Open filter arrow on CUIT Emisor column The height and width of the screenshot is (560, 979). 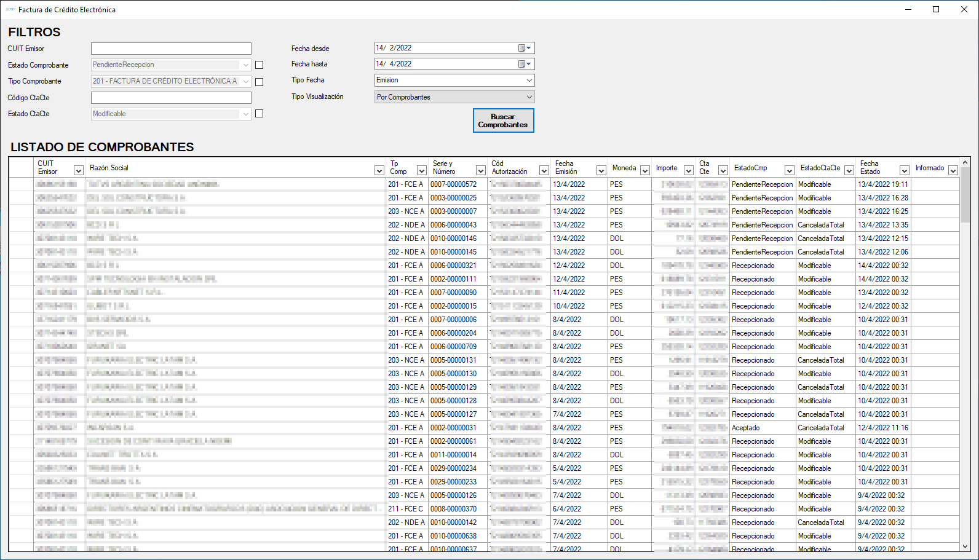tap(78, 171)
